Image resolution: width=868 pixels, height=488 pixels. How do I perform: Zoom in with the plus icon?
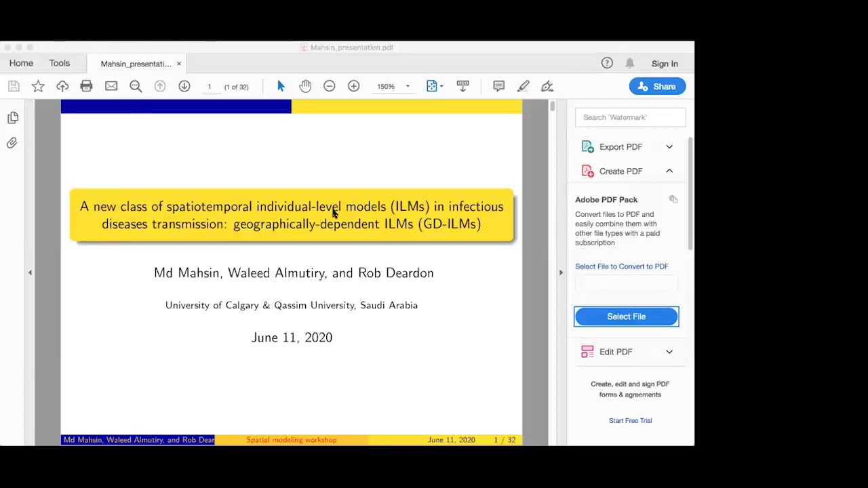[354, 86]
